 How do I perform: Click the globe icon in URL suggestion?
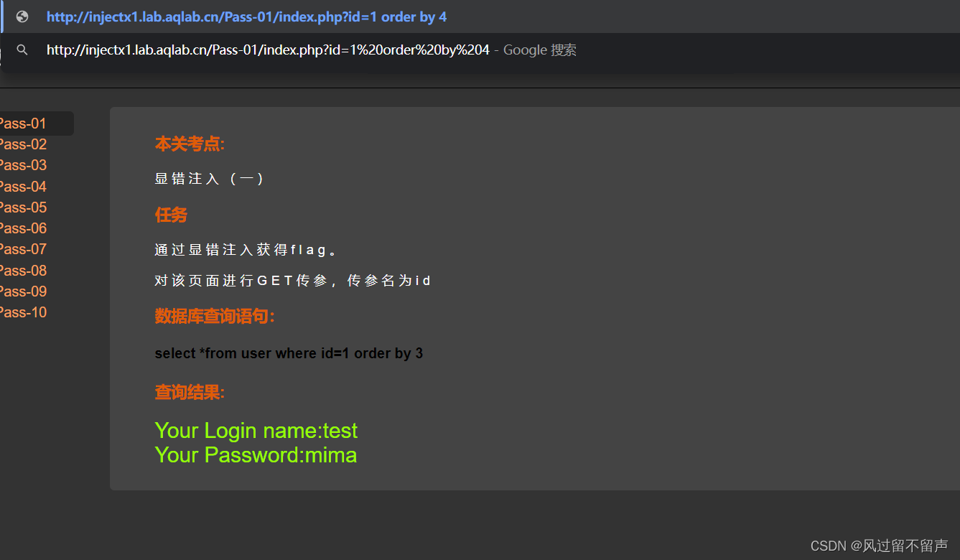pos(22,17)
